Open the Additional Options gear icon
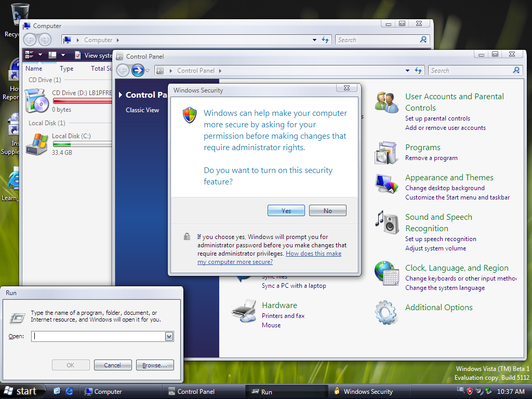This screenshot has height=399, width=532. pyautogui.click(x=386, y=312)
